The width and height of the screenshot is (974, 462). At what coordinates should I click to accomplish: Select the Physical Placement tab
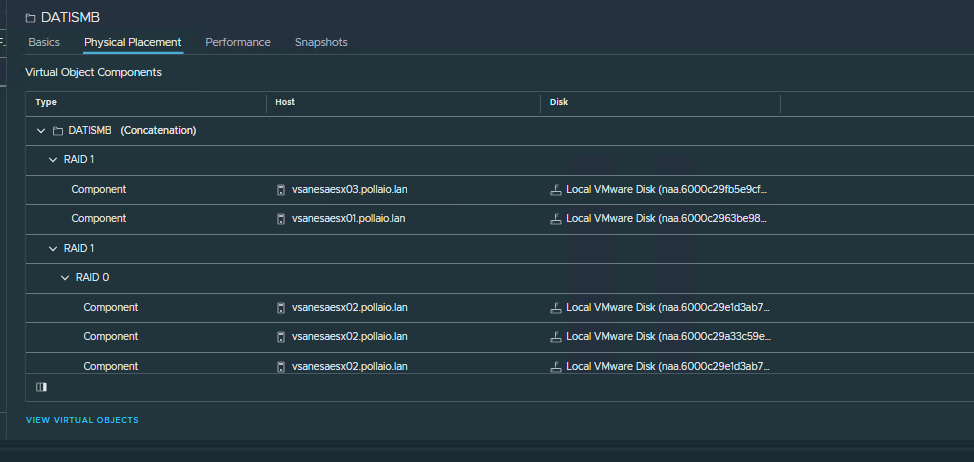(133, 42)
